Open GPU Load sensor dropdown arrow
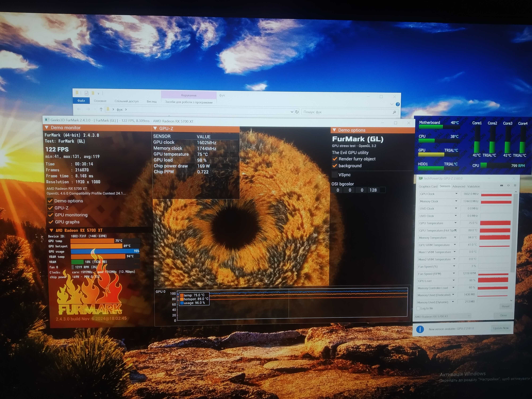This screenshot has width=532, height=399. click(x=454, y=280)
